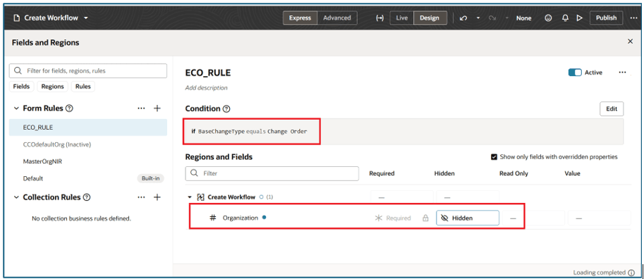This screenshot has width=644, height=279.
Task: Switch to Design view
Action: [x=430, y=18]
